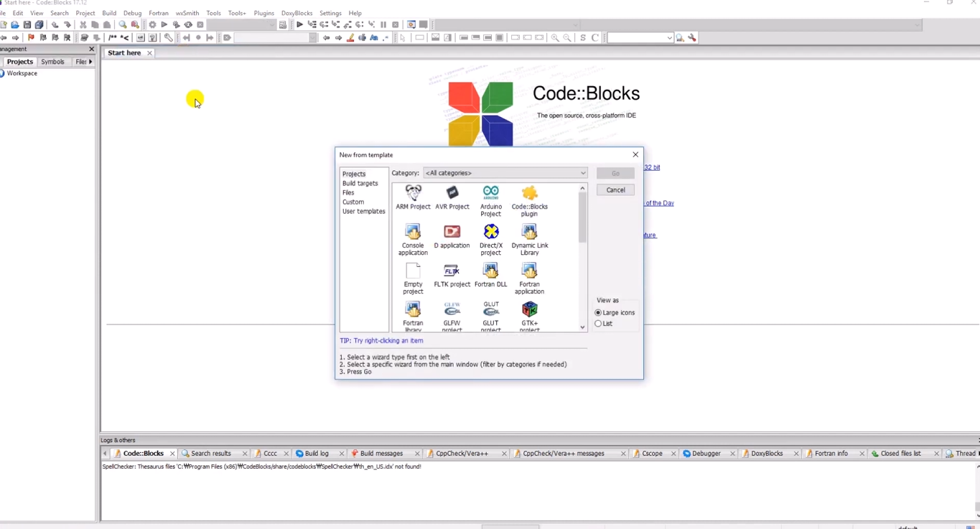Image resolution: width=980 pixels, height=529 pixels.
Task: Close the Start here tab
Action: click(149, 53)
